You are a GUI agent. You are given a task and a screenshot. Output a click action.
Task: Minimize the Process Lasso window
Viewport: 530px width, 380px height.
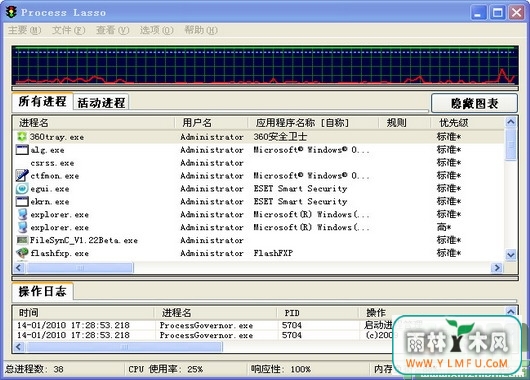coord(478,13)
